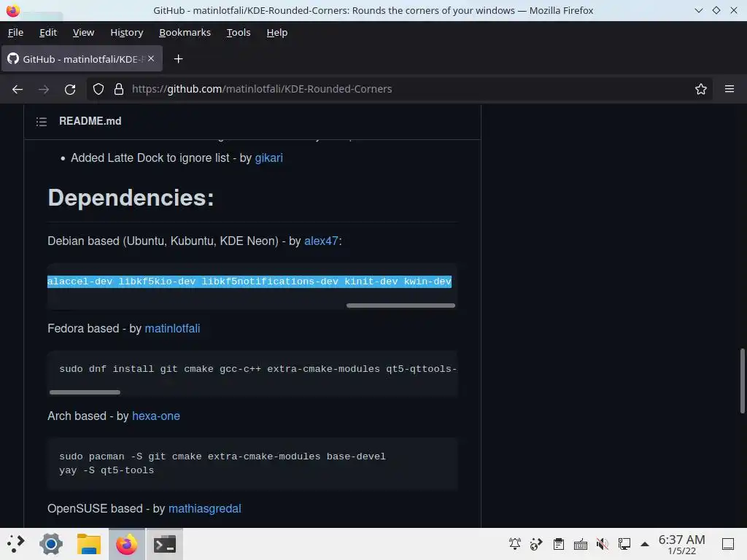Open a new tab with plus button
Screen dimensions: 747x560
coord(178,59)
